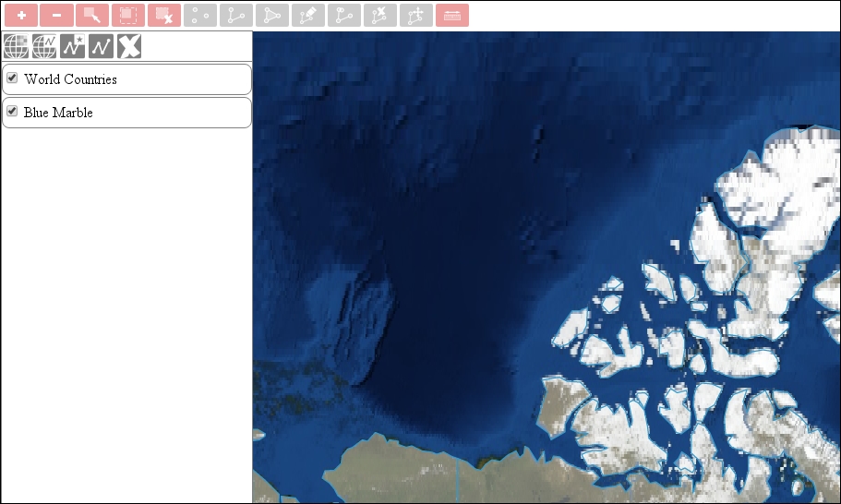Add a raster layer via globe icon
Viewport: 841px width, 504px height.
coord(16,46)
